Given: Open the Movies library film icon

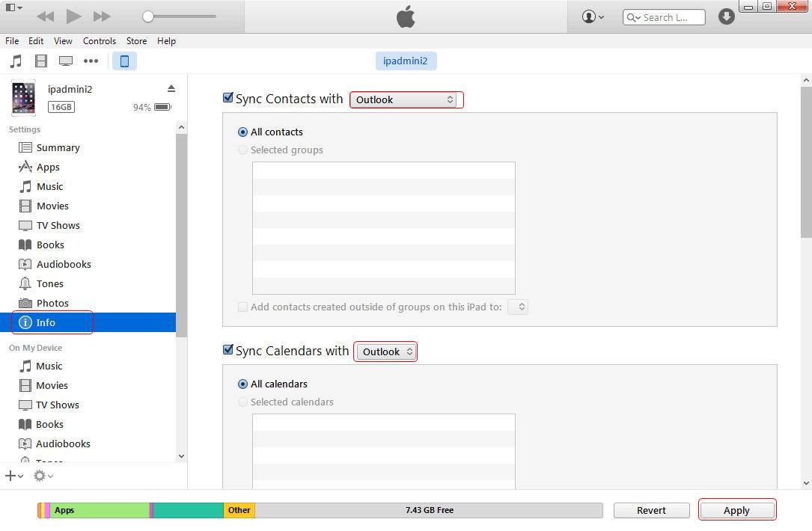Looking at the screenshot, I should pos(41,61).
